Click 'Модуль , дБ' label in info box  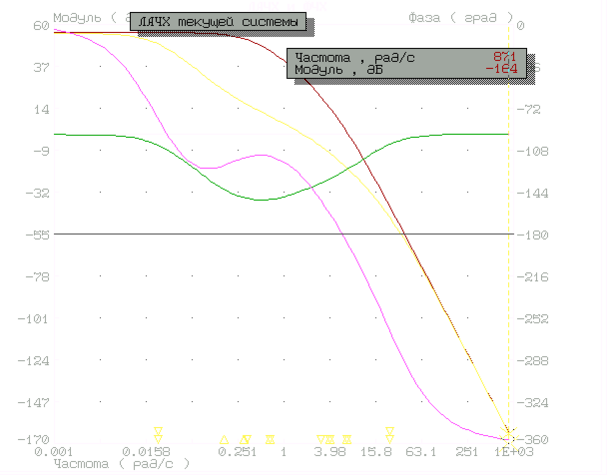pos(338,70)
